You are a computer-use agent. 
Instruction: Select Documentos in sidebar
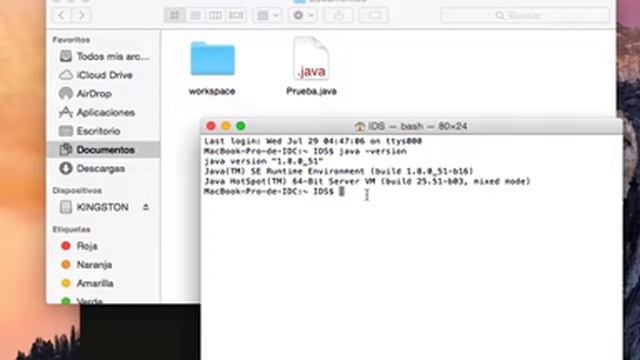104,150
